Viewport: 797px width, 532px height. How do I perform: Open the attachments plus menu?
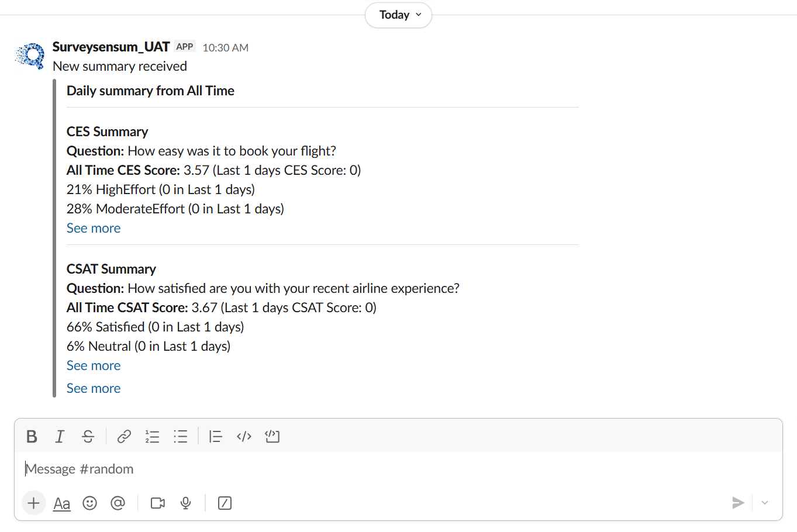(x=34, y=503)
